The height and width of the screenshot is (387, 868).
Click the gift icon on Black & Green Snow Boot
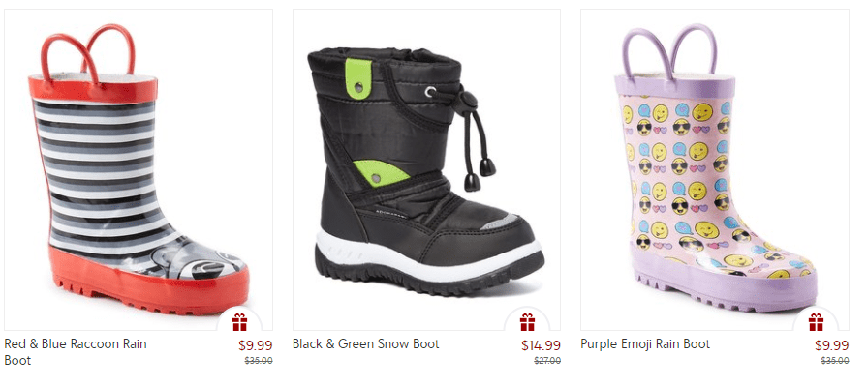(x=527, y=322)
